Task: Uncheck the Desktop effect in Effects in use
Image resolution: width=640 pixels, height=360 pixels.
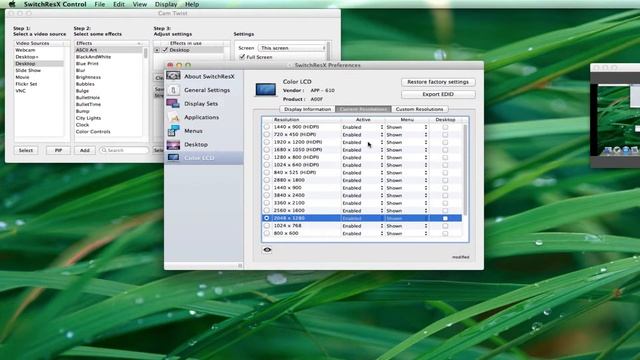Action: (x=165, y=50)
